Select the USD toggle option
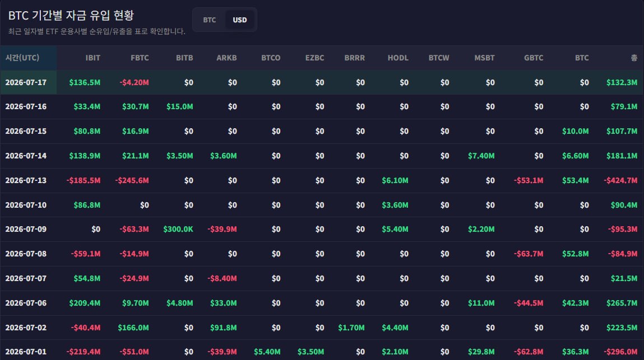Image resolution: width=644 pixels, height=360 pixels. (x=240, y=20)
